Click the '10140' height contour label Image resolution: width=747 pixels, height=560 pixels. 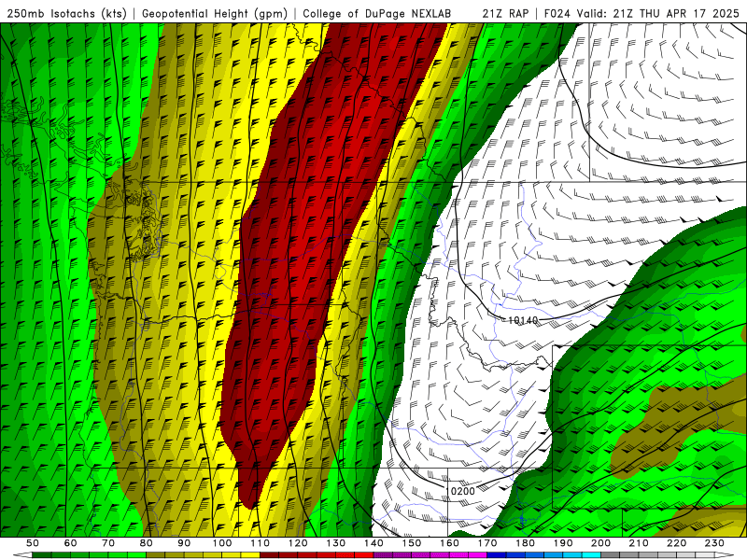(x=523, y=320)
